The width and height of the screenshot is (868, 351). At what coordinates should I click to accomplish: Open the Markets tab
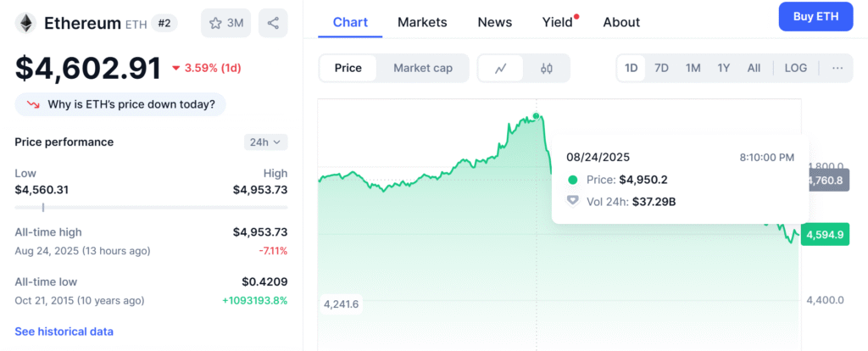click(x=422, y=22)
